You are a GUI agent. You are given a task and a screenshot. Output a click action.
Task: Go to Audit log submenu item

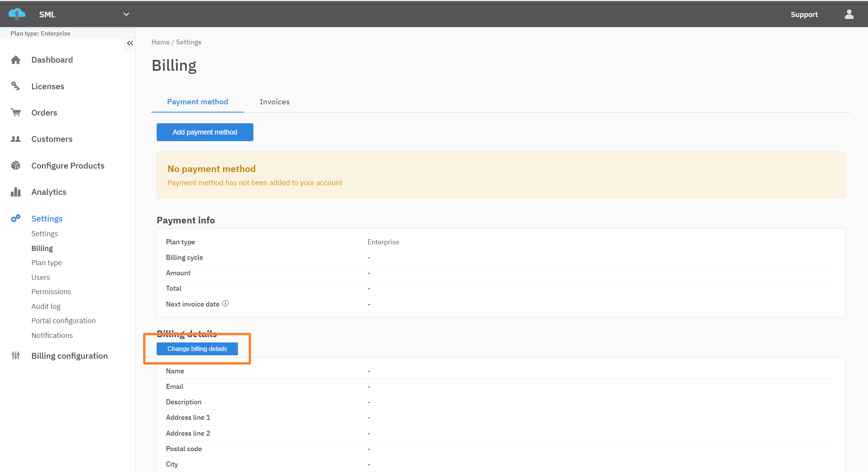[46, 306]
